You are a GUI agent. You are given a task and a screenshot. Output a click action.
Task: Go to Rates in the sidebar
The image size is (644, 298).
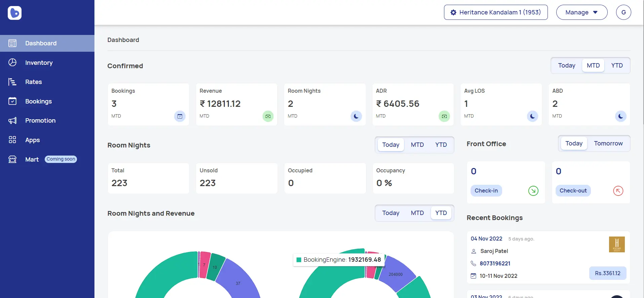[47, 82]
